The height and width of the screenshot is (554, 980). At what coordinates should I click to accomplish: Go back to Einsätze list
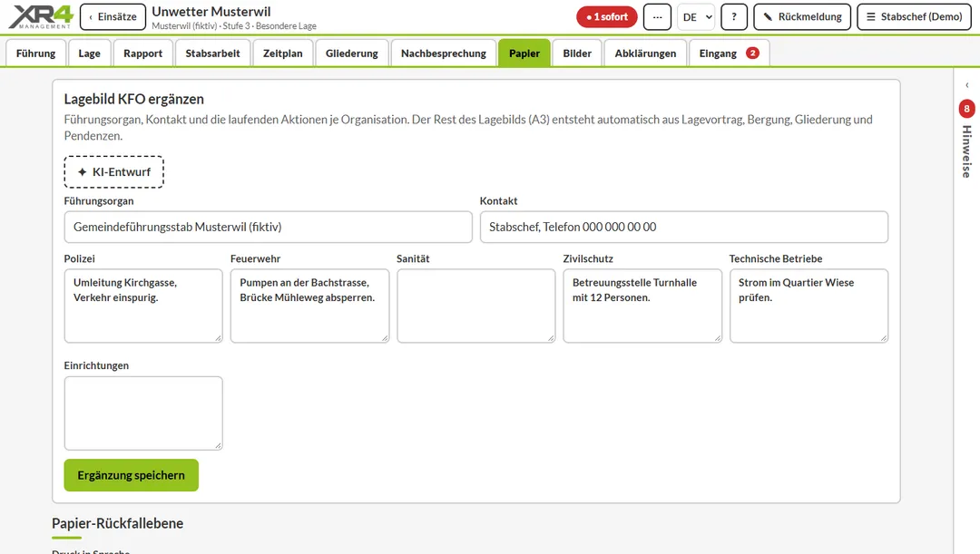pos(113,17)
